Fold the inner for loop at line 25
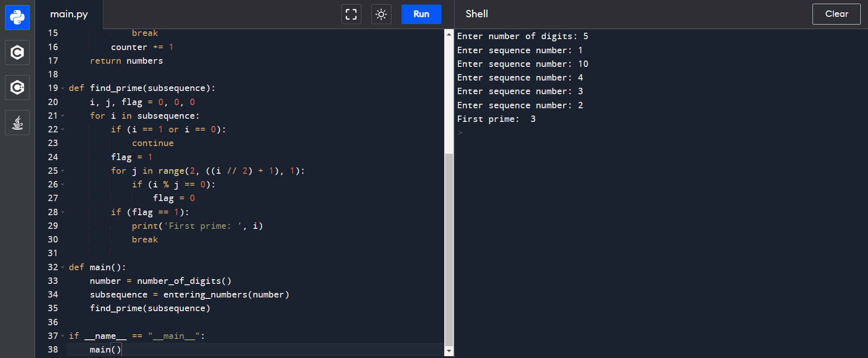 [63, 171]
